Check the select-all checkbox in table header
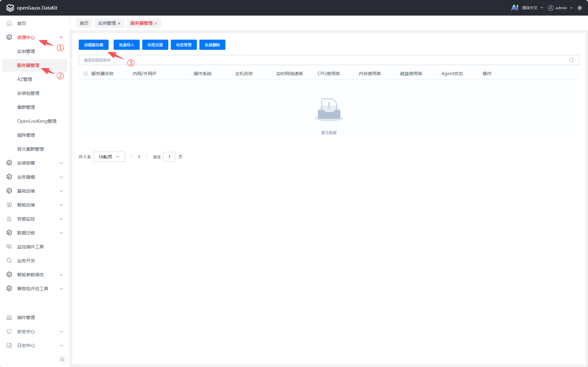The width and height of the screenshot is (588, 367). [85, 73]
